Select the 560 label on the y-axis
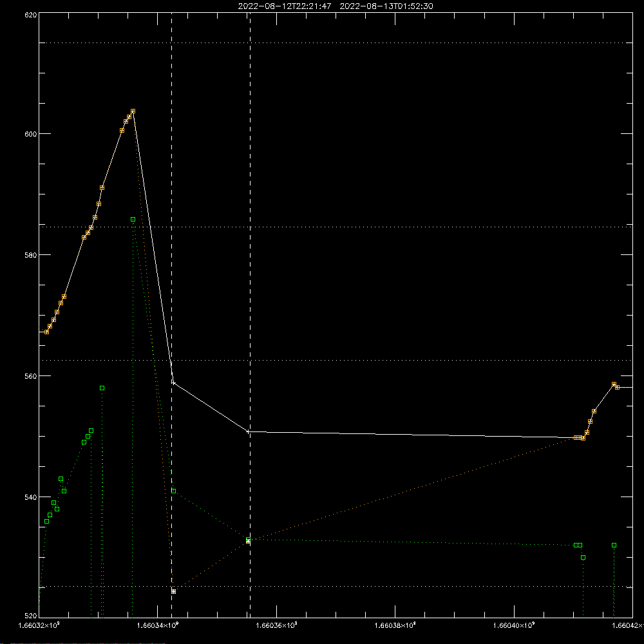Viewport: 644px width, 644px height. pos(31,376)
